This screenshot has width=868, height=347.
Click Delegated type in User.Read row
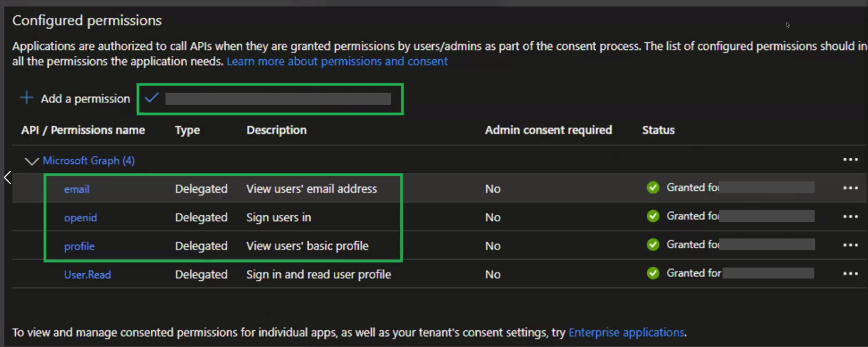[x=201, y=274]
